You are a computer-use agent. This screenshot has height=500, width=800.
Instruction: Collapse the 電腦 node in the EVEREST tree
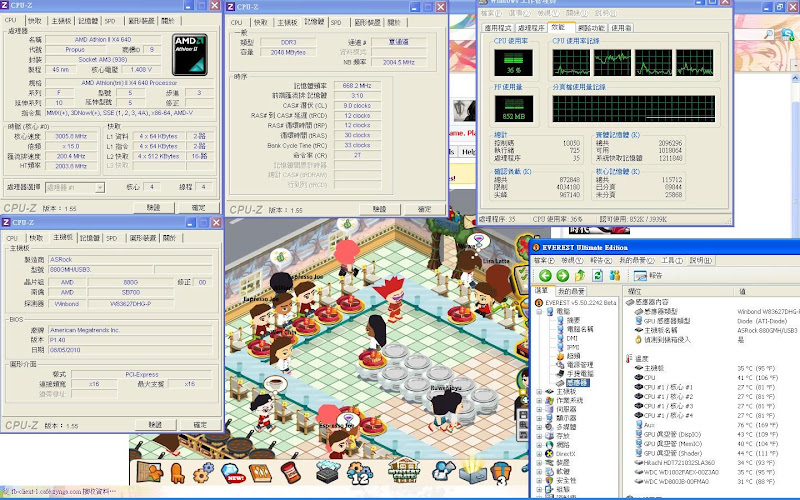point(539,311)
